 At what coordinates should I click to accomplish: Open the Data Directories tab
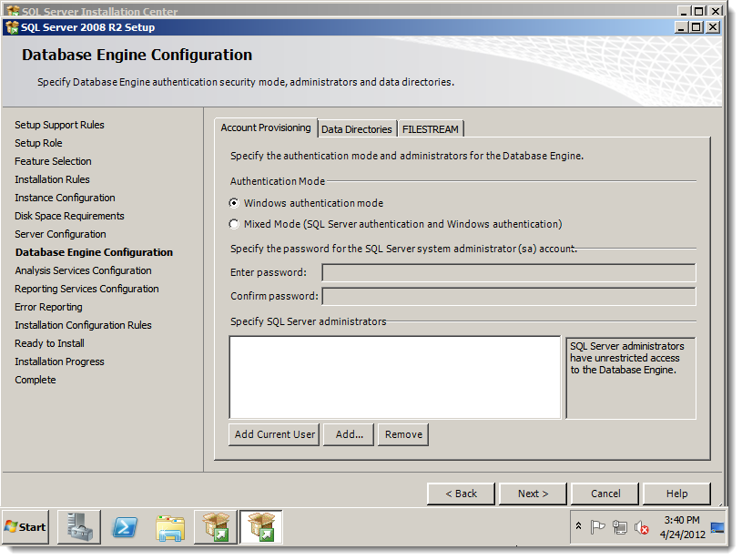(x=357, y=129)
